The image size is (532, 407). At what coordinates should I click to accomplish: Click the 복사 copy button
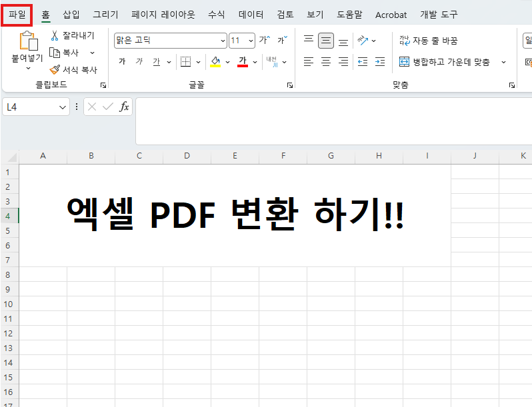tap(65, 53)
